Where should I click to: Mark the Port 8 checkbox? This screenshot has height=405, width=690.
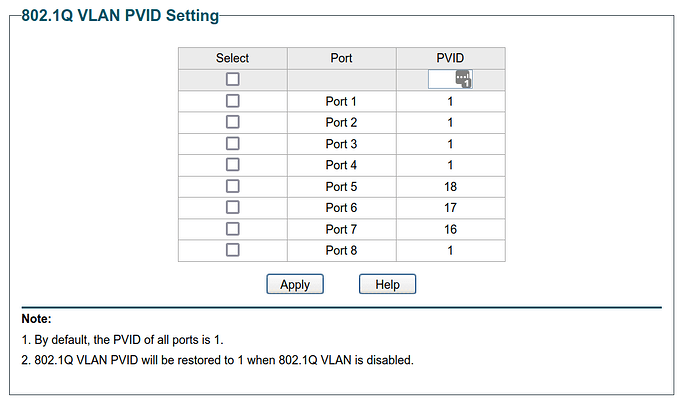pos(232,250)
